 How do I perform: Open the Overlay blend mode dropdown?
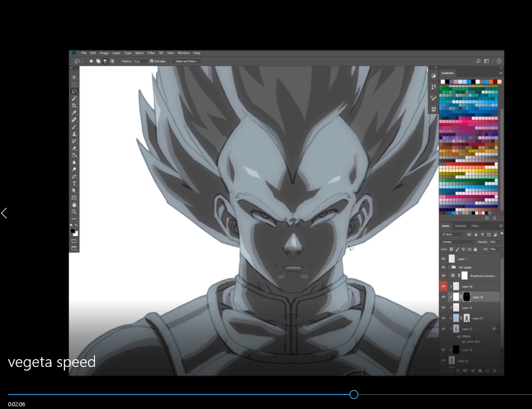point(458,242)
